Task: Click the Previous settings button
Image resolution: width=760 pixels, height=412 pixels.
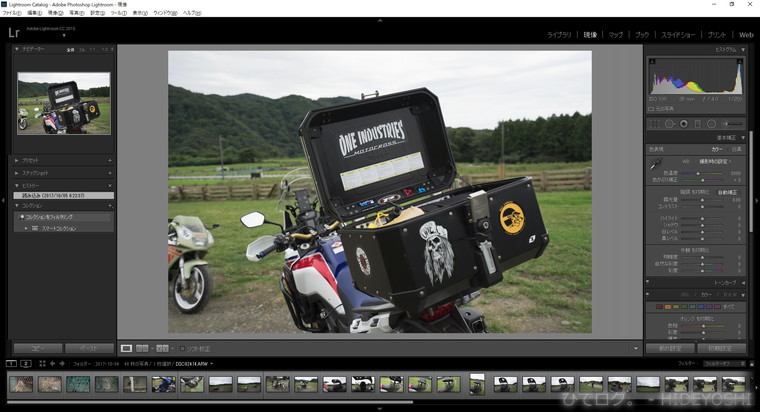Action: coord(670,348)
